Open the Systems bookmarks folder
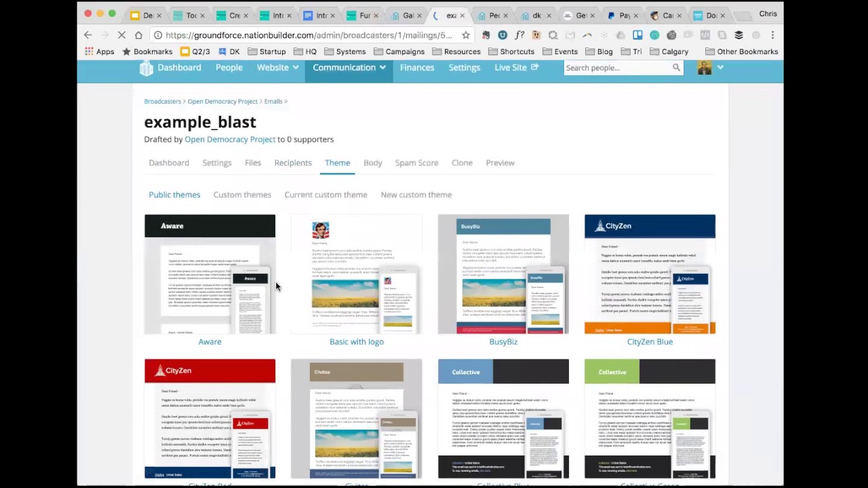The image size is (868, 488). pos(344,52)
